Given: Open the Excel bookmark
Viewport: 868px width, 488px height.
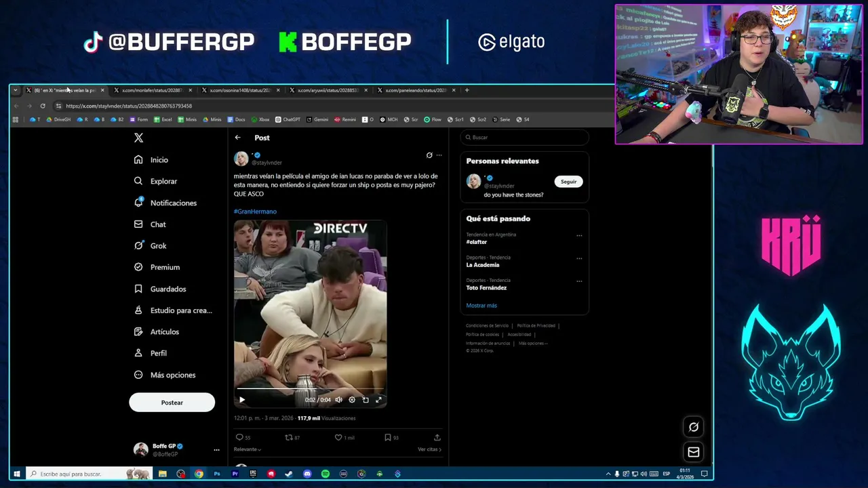Looking at the screenshot, I should (163, 119).
